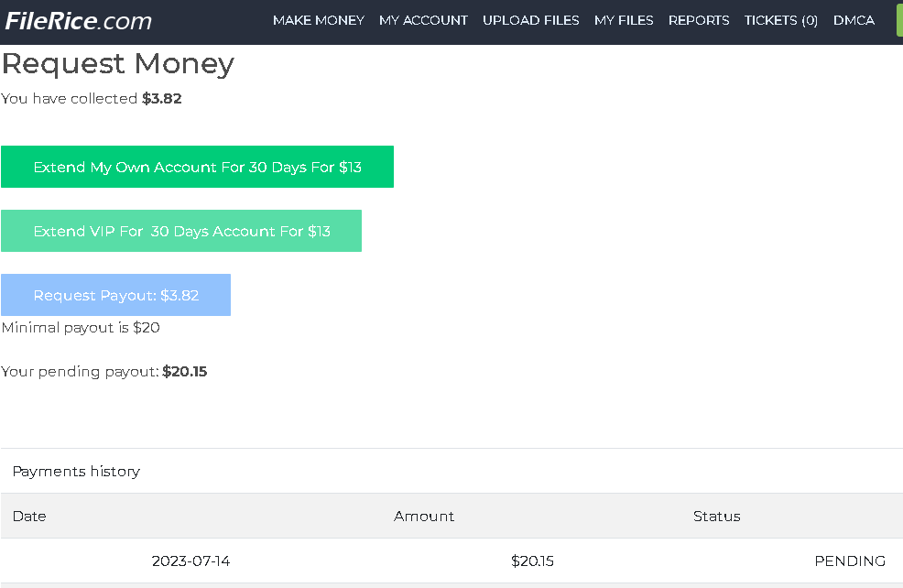Open the DMCA link
903x588 pixels.
pos(854,20)
